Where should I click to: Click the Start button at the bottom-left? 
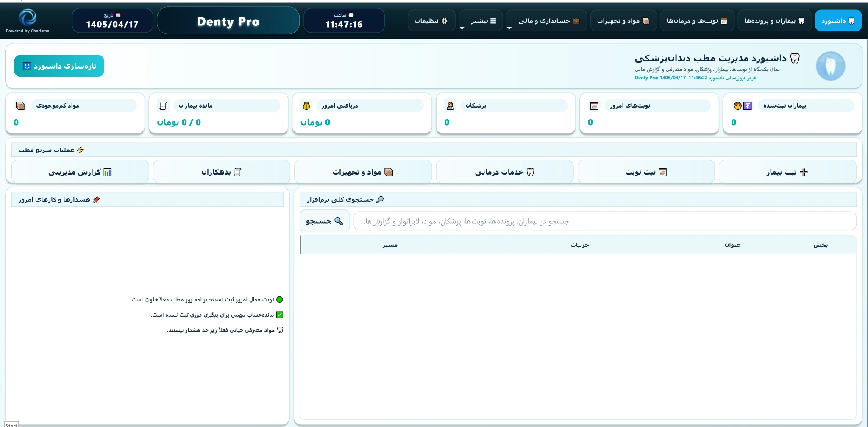coord(11,425)
